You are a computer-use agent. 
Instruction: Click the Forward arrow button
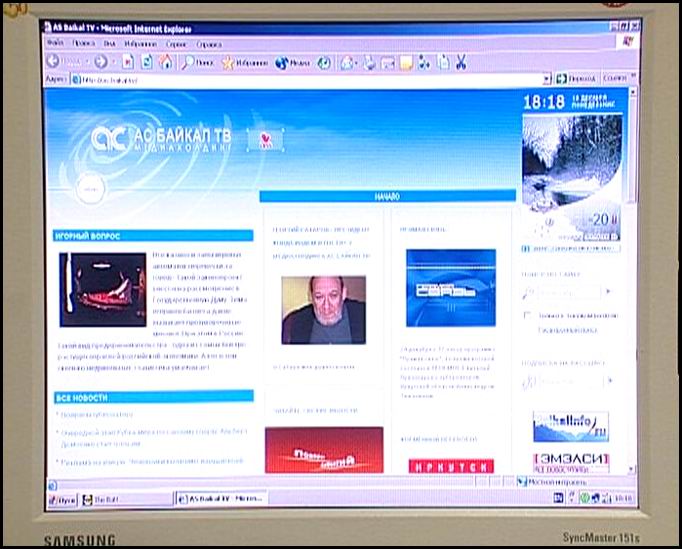[101, 62]
